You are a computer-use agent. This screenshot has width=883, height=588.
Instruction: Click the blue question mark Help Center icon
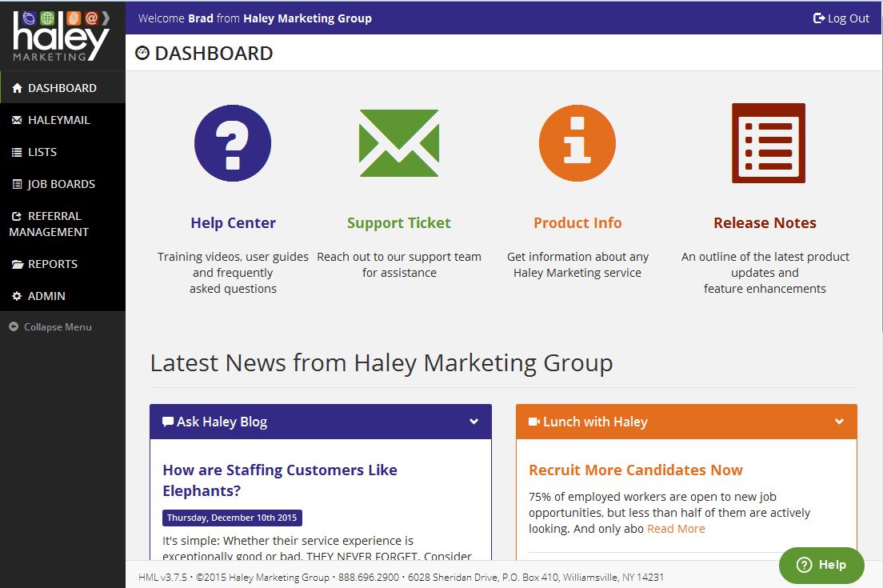233,143
